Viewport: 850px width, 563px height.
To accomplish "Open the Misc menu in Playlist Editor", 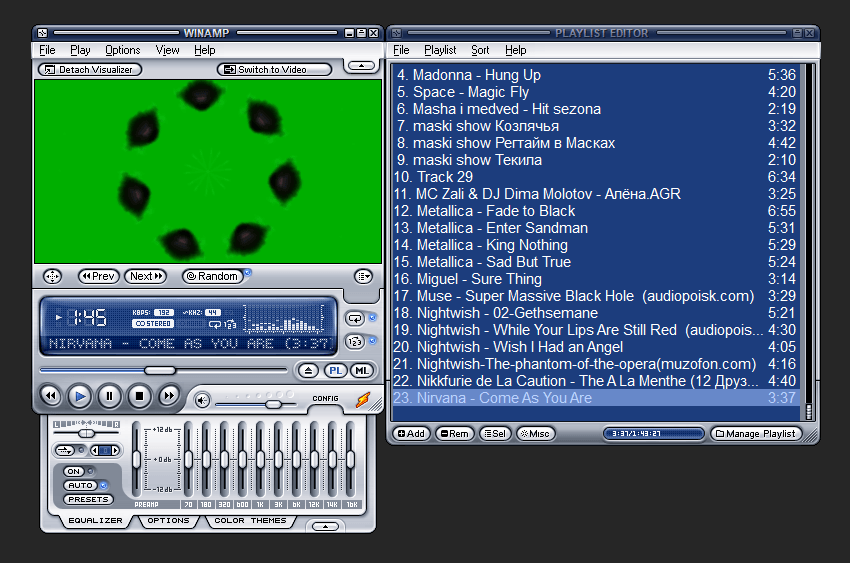I will coord(535,433).
